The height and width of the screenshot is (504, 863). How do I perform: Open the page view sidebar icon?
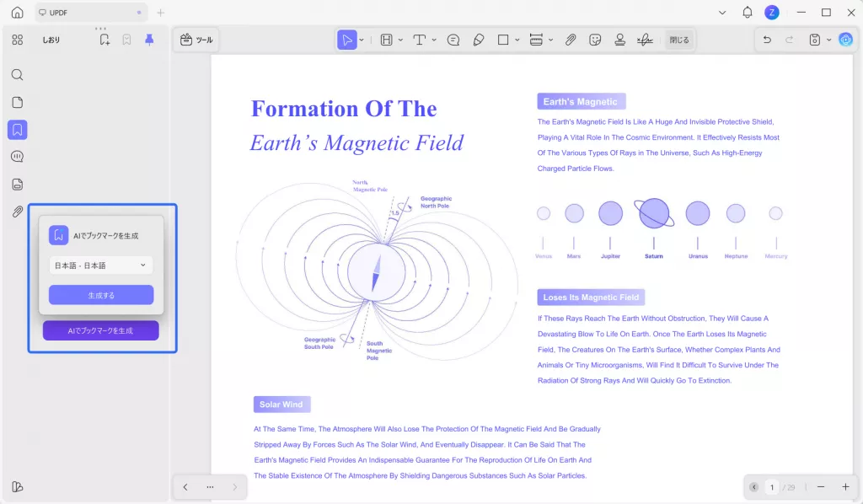click(x=17, y=102)
